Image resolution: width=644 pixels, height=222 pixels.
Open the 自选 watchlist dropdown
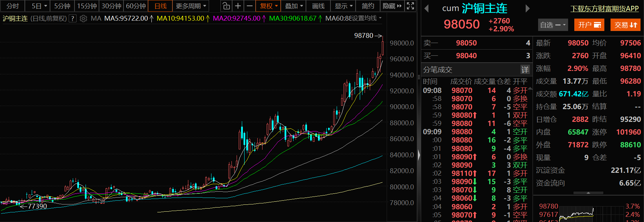click(x=553, y=25)
